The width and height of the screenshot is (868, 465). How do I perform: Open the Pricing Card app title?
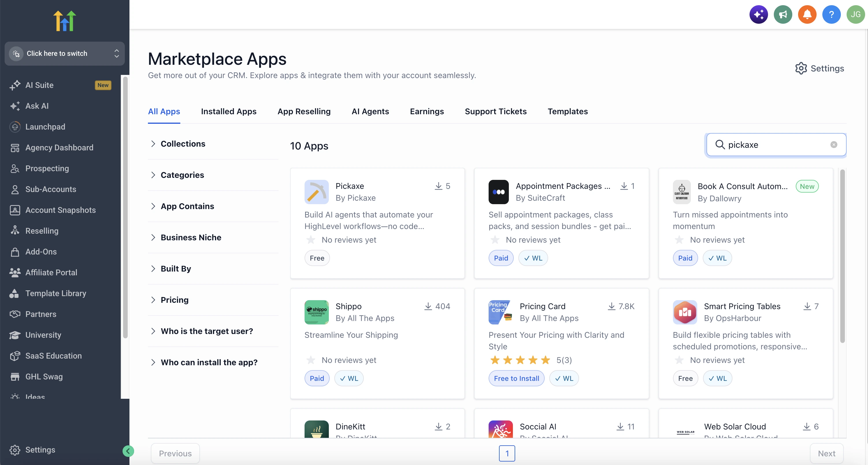[542, 307]
